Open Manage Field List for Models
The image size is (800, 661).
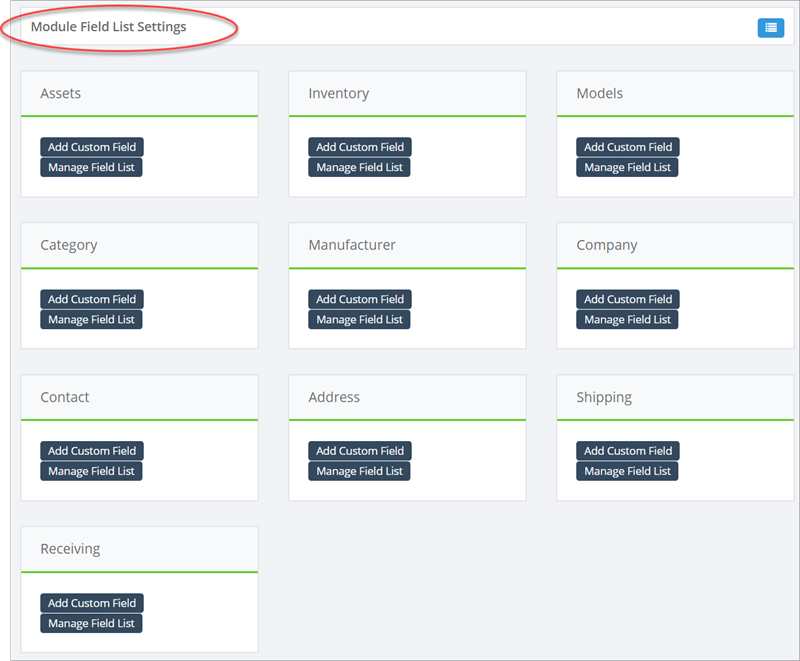[x=627, y=167]
